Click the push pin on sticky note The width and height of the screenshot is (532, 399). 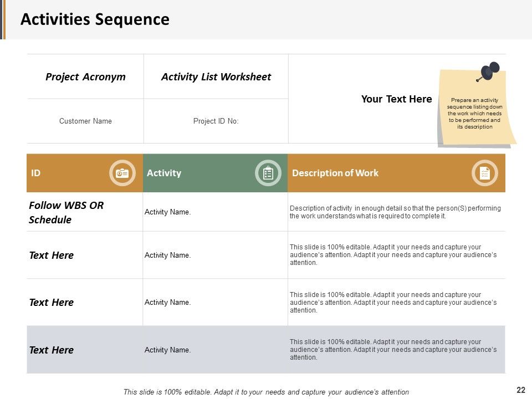tap(488, 71)
